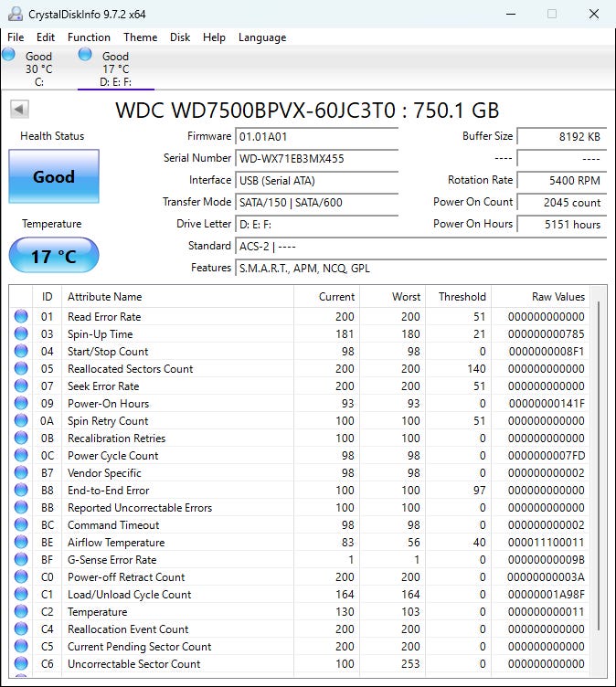616x687 pixels.
Task: Click the Power On Hours value field
Action: point(561,225)
